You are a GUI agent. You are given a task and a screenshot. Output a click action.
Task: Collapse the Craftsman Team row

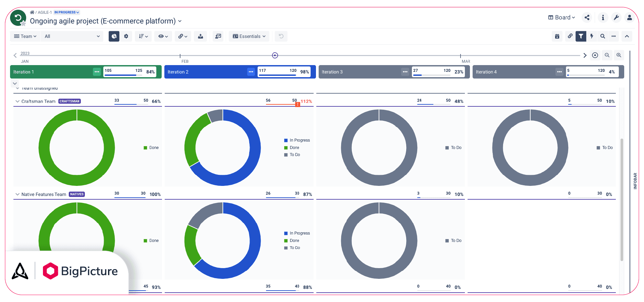17,101
